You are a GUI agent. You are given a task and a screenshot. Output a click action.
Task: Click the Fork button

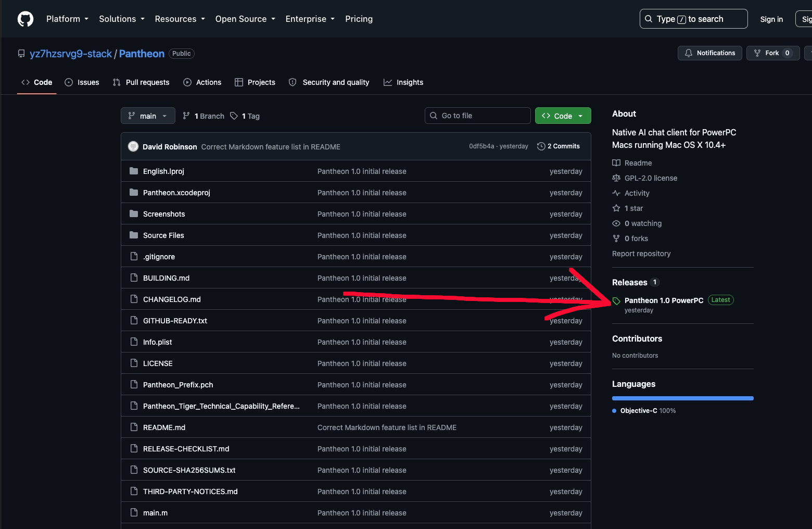[x=773, y=53]
